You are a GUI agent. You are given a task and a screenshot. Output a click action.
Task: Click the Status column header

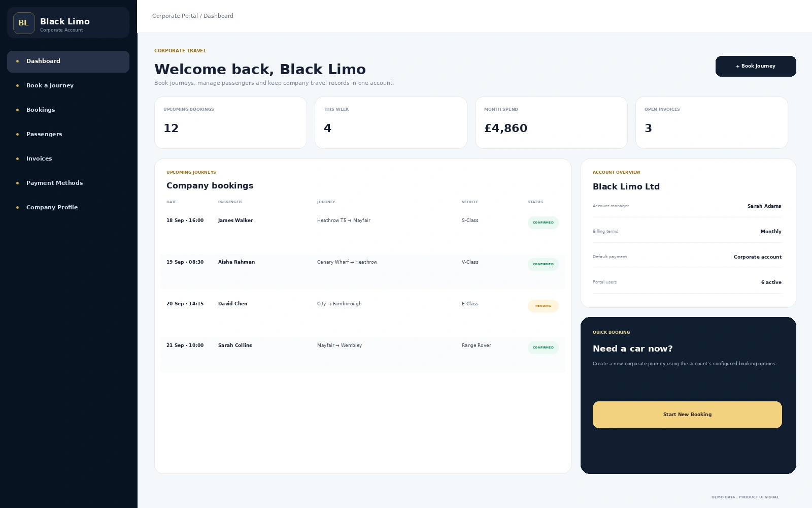point(535,202)
